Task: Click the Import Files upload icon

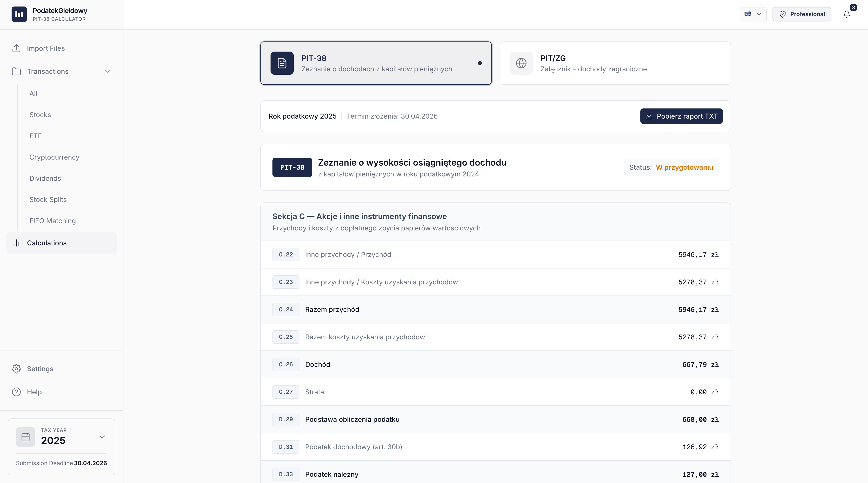Action: (x=16, y=48)
